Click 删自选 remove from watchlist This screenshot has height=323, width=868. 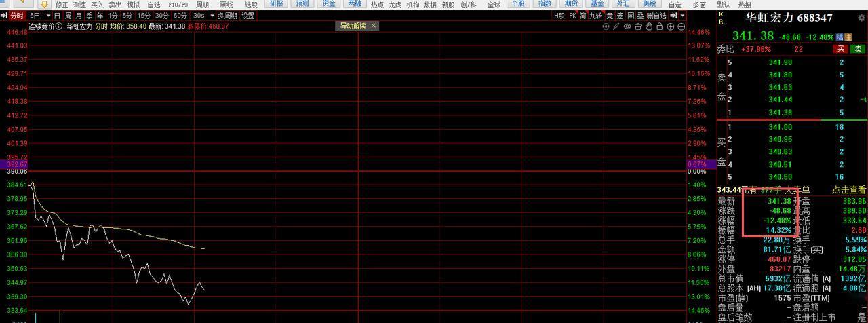coord(656,16)
